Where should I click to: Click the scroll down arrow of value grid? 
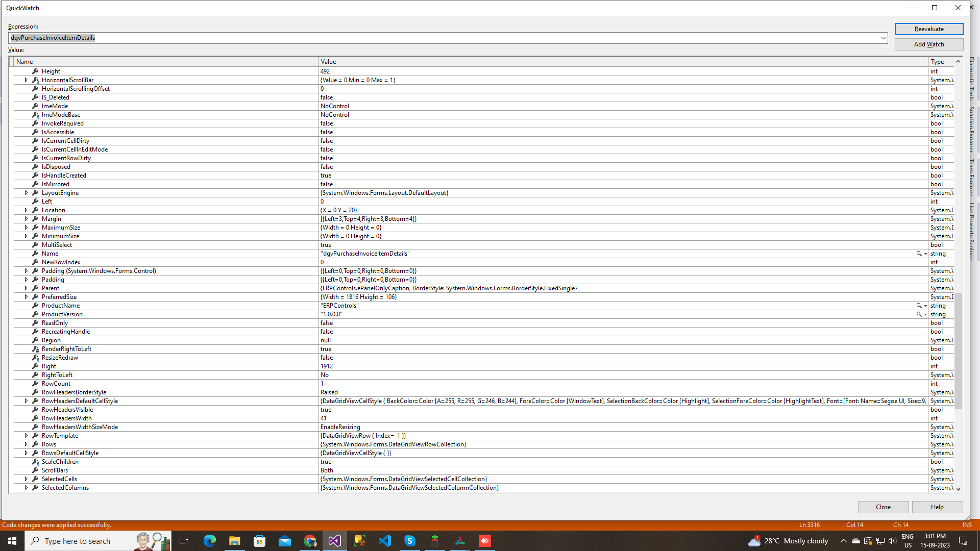(x=958, y=489)
